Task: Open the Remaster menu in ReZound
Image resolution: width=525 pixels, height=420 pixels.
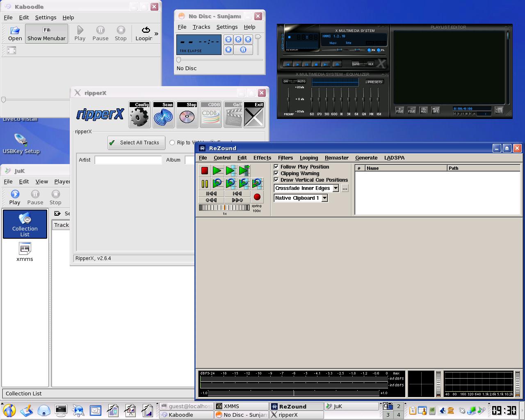Action: 337,158
